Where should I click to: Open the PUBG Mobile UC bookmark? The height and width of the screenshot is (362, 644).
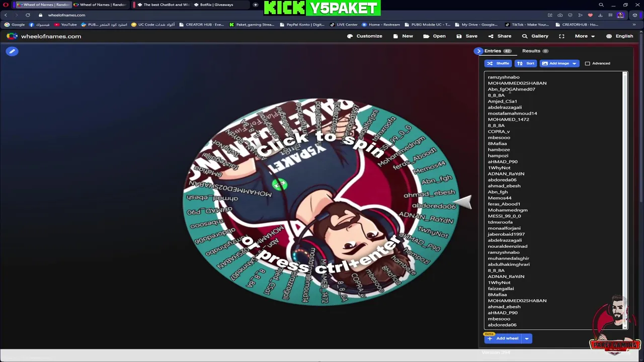(427, 25)
